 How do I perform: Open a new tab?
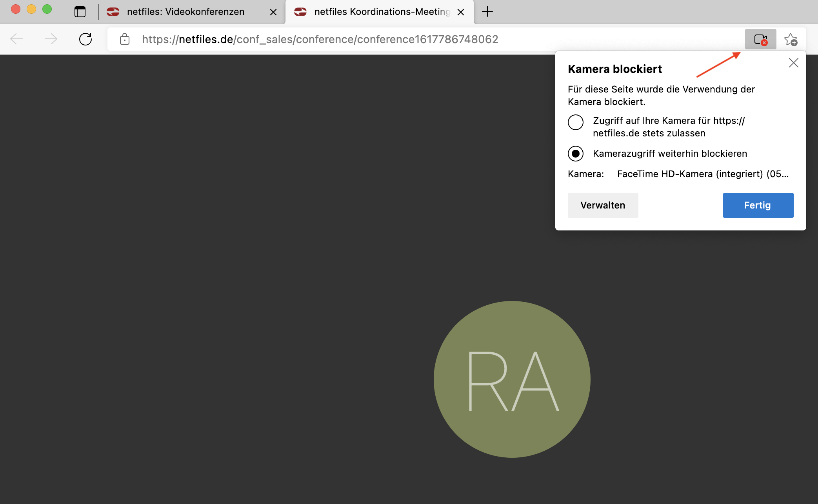[x=487, y=12]
